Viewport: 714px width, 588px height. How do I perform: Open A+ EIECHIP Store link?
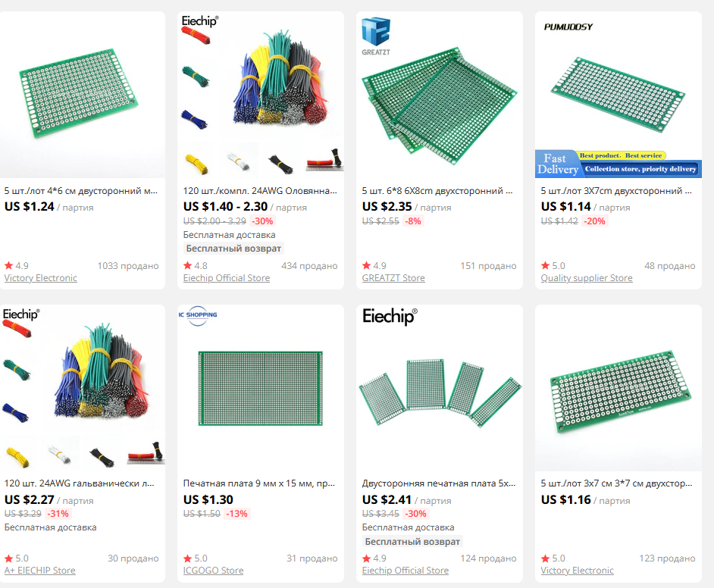[40, 571]
